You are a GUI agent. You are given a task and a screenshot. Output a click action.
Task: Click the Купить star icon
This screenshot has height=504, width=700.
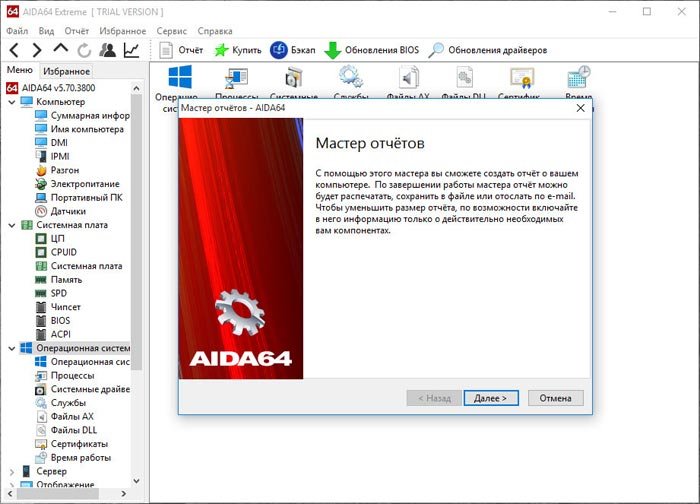pos(221,50)
